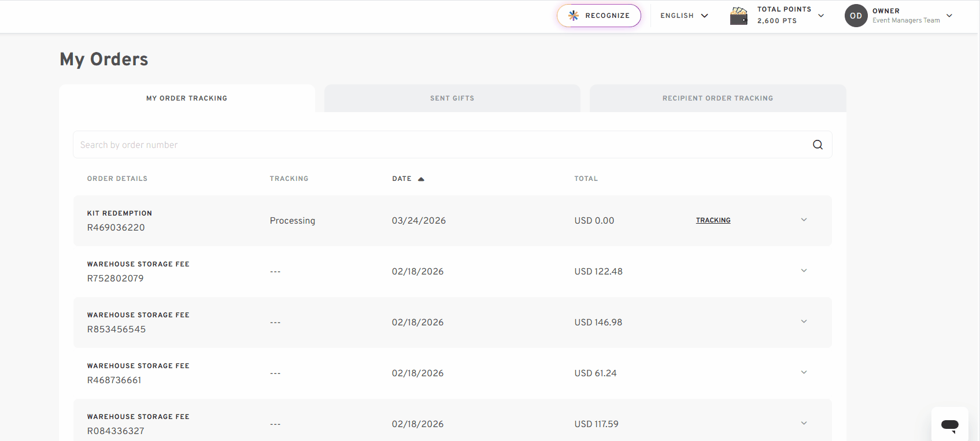
Task: Click the USD 117.59 total
Action: point(597,424)
